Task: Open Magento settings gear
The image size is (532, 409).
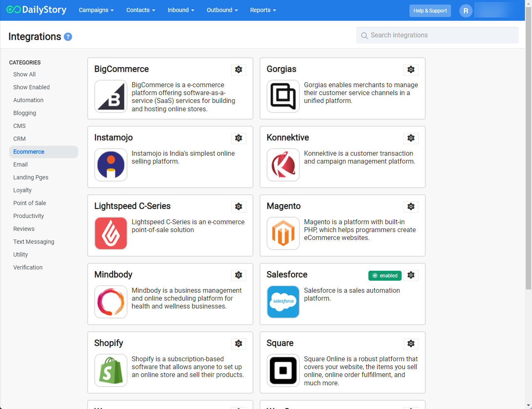Action: (411, 207)
